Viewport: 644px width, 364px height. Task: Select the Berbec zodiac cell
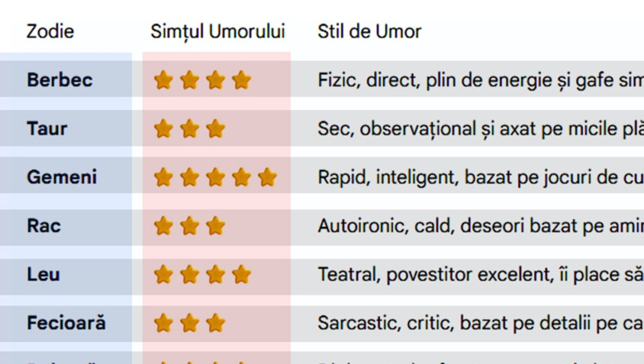coord(60,80)
